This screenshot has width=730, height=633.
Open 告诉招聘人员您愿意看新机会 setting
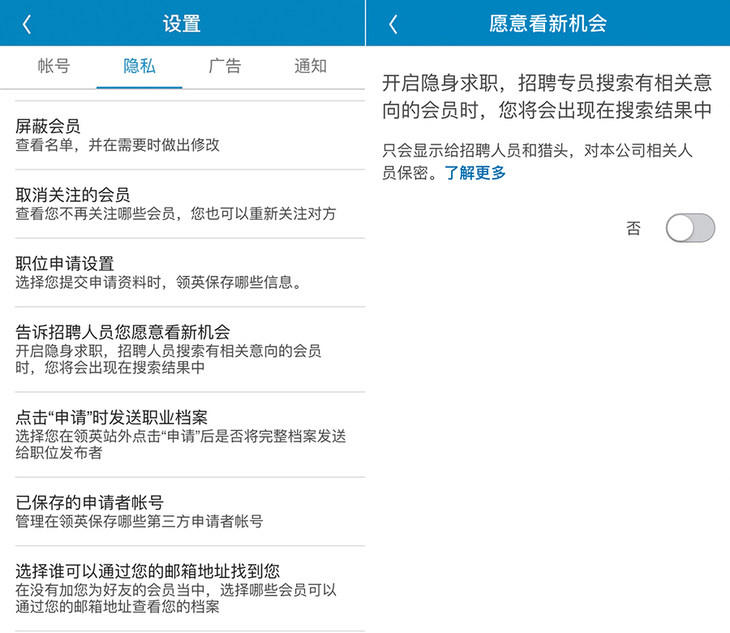pyautogui.click(x=190, y=349)
